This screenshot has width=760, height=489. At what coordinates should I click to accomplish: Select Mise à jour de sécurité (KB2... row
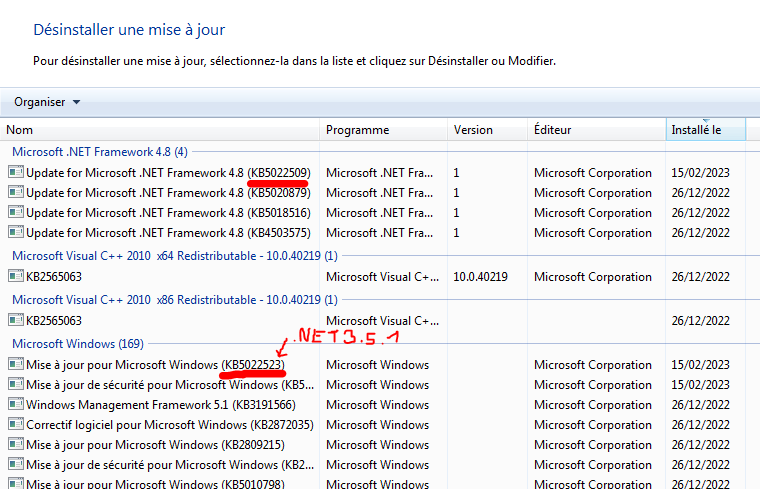pos(170,465)
